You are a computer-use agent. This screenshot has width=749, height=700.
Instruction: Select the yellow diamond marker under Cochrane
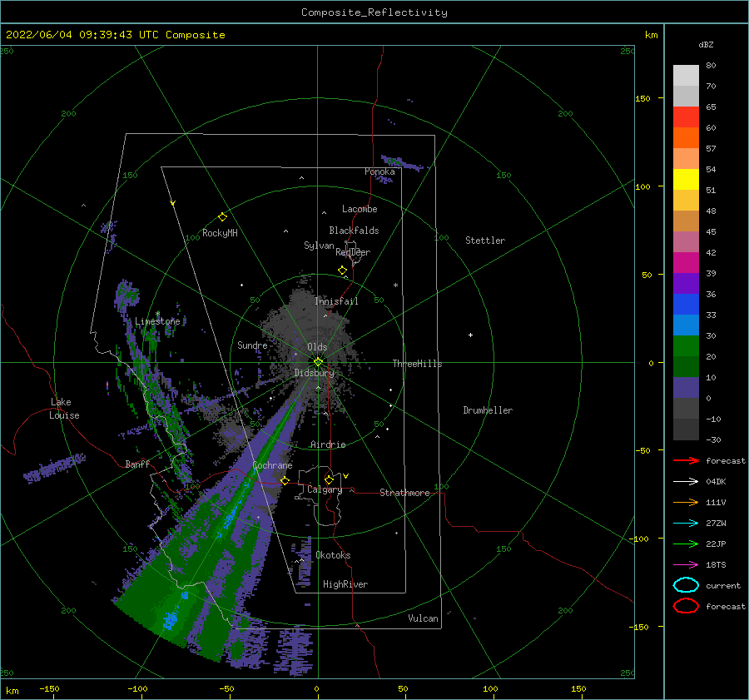(x=285, y=480)
